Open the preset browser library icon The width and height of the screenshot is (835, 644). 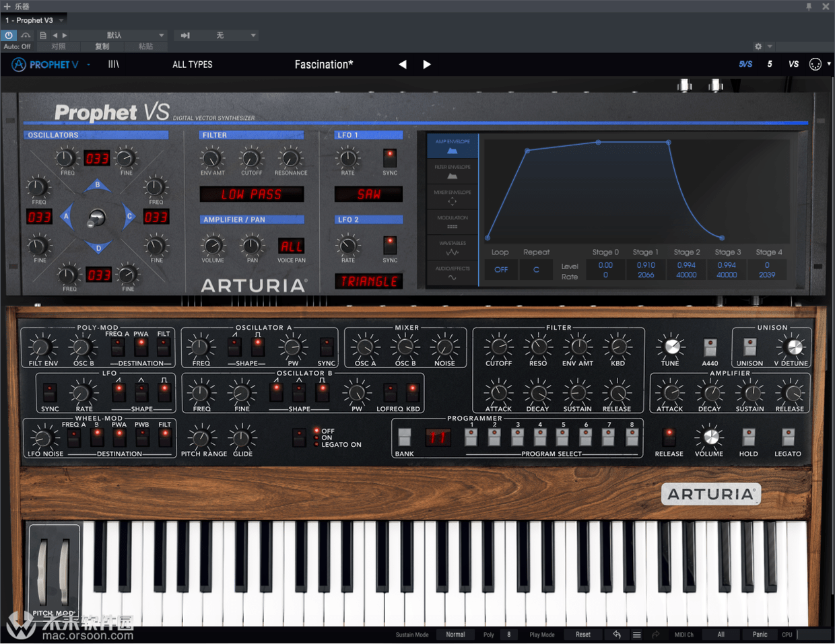pyautogui.click(x=113, y=65)
